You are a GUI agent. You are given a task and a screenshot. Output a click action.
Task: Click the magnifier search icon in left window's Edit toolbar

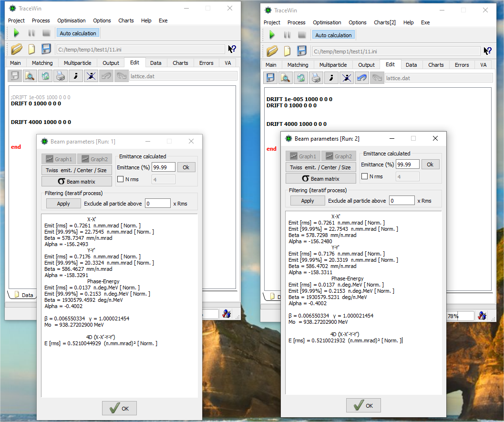pos(30,76)
